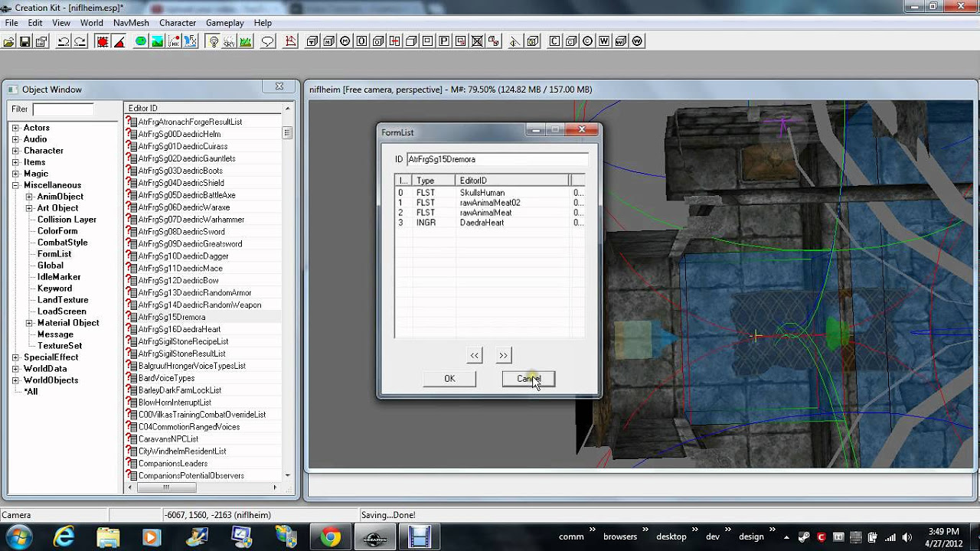The image size is (980, 551).
Task: Open Internet Explorer from the taskbar
Action: (64, 537)
